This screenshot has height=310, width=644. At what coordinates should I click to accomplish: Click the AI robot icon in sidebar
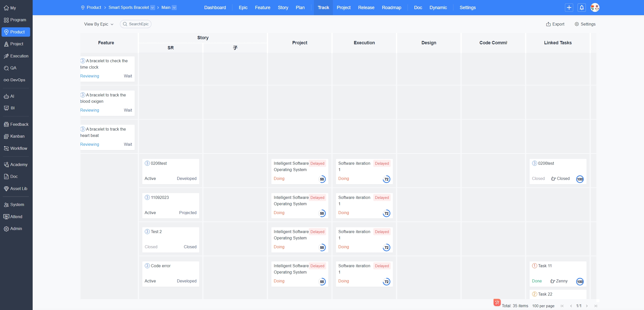pyautogui.click(x=6, y=96)
